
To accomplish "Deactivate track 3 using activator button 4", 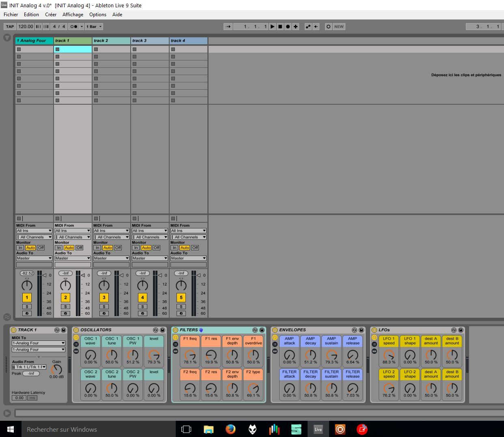I will point(142,297).
